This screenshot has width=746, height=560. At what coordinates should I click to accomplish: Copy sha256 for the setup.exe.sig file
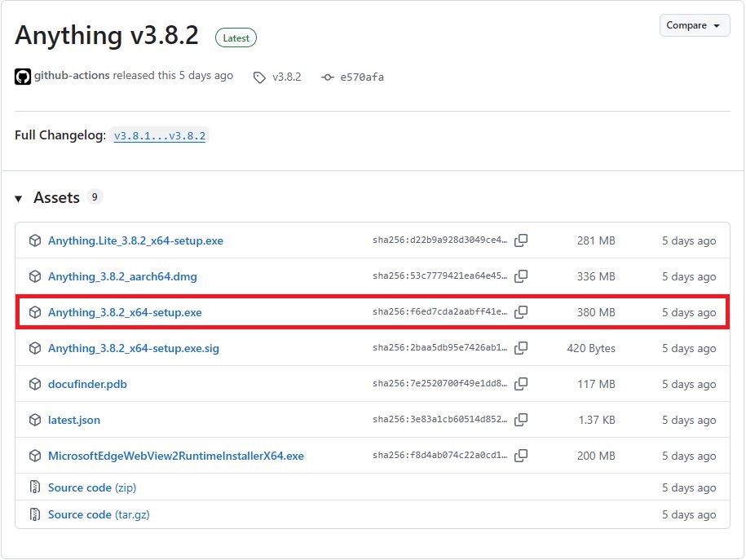521,348
